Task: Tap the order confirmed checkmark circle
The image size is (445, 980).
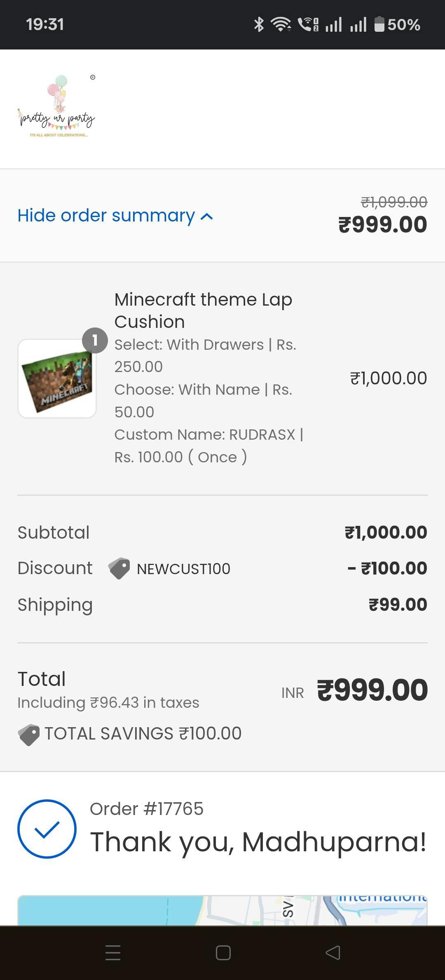Action: click(x=47, y=829)
